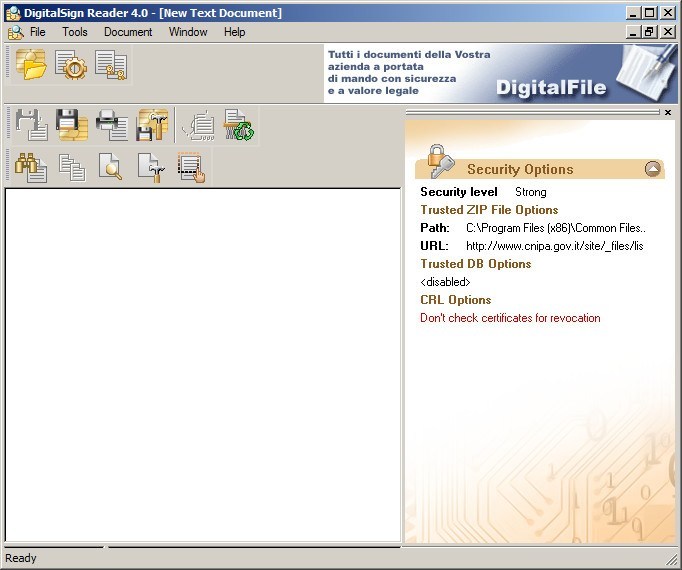
Task: Click the copy documents icon
Action: click(72, 167)
